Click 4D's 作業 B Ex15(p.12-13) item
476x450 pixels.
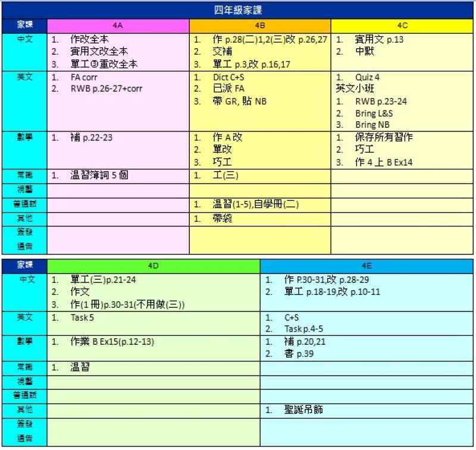click(x=112, y=341)
